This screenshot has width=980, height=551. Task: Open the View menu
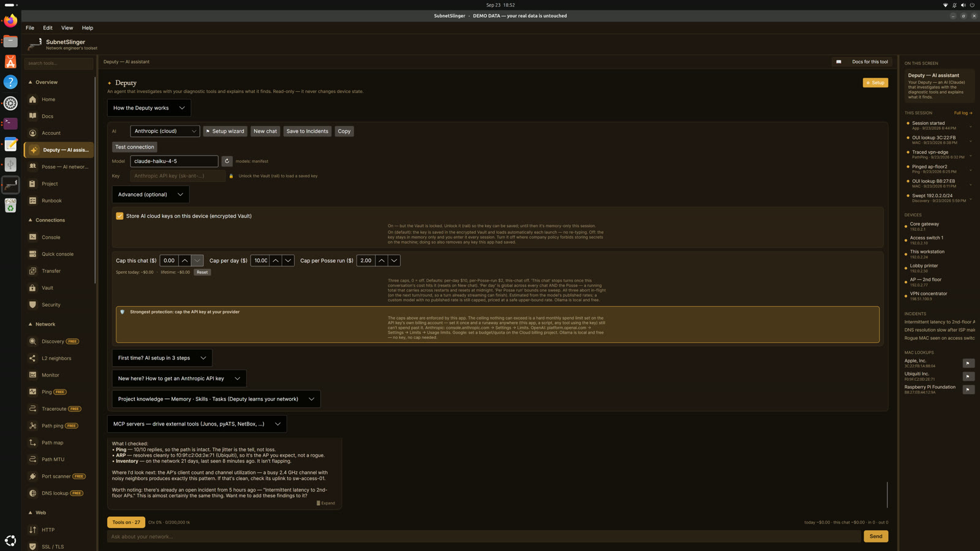[x=67, y=28]
